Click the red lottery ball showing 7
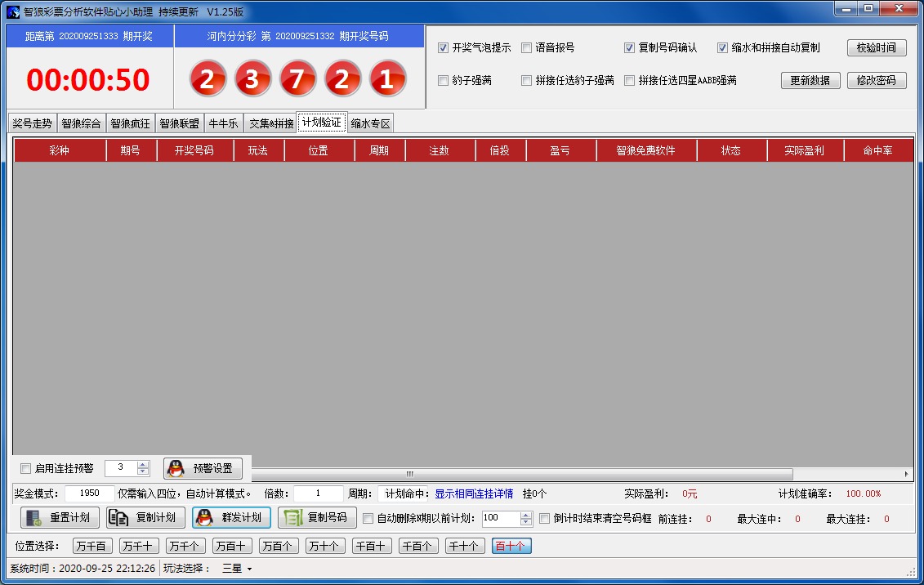This screenshot has width=924, height=585. [x=297, y=79]
